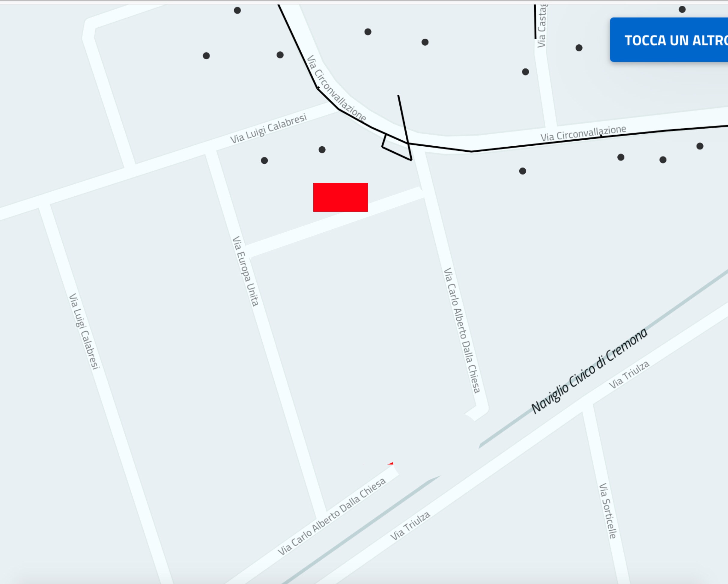The image size is (728, 584).
Task: Click the tiny red triangle marker near Dalla Chiesa
Action: pos(391,463)
